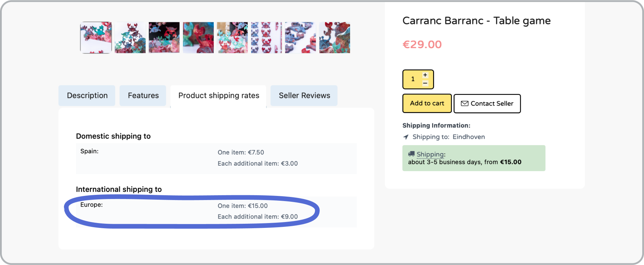Screen dimensions: 644x265
Task: Click the location arrow icon beside Shipping to
Action: pyautogui.click(x=406, y=137)
